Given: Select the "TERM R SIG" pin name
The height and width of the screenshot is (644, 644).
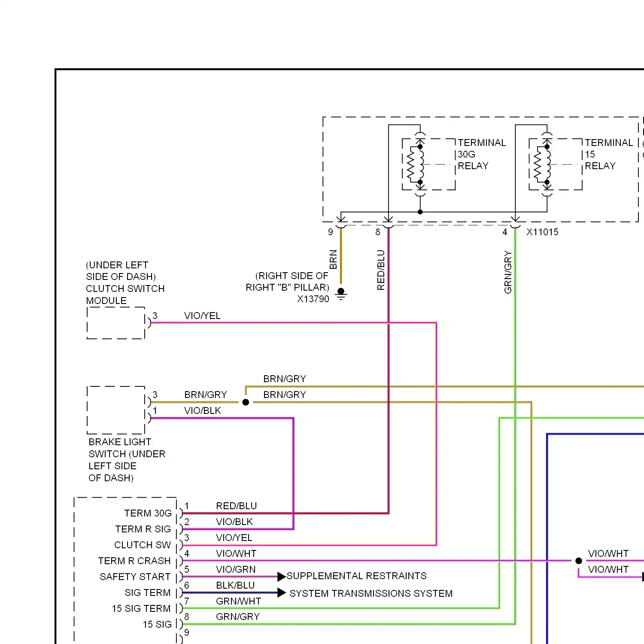Looking at the screenshot, I should click(x=143, y=529).
